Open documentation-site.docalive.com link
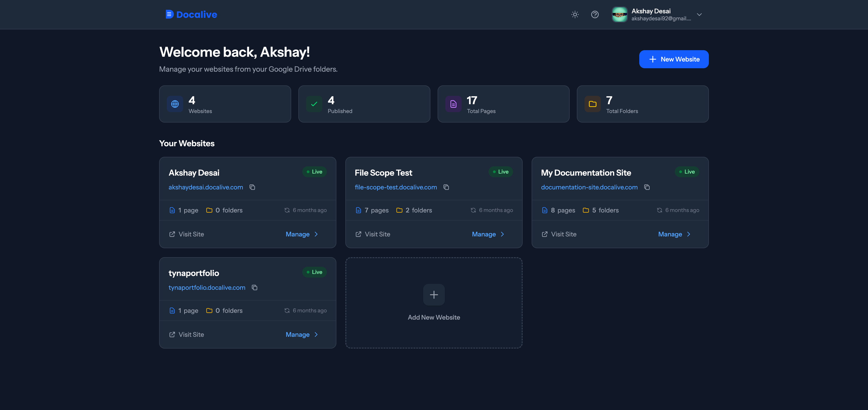The width and height of the screenshot is (868, 410). point(589,187)
